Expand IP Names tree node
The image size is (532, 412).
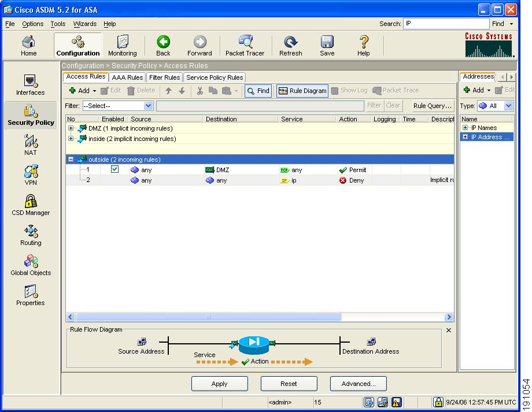point(465,128)
